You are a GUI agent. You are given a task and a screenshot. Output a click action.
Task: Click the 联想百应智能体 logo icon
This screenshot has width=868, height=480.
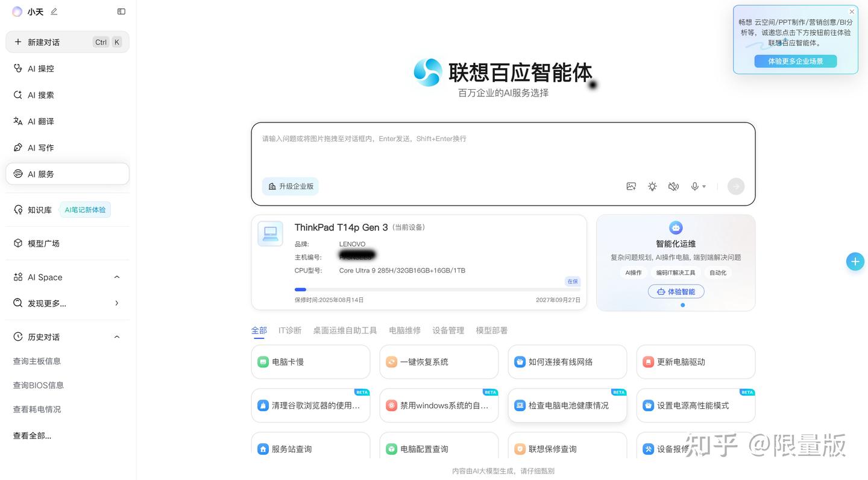(x=428, y=72)
